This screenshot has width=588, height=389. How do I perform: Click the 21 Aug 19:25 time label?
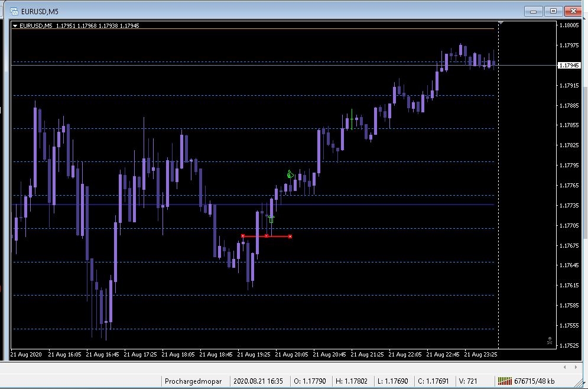pos(254,354)
